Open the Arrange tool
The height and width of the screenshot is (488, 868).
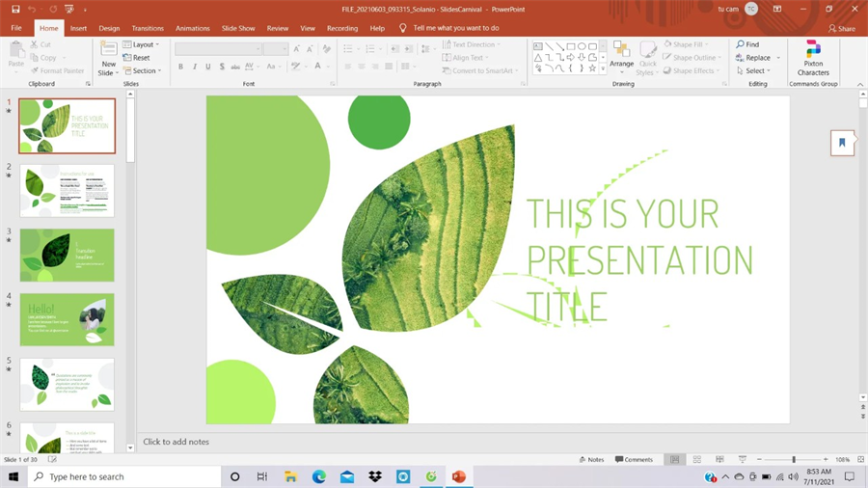pos(621,56)
